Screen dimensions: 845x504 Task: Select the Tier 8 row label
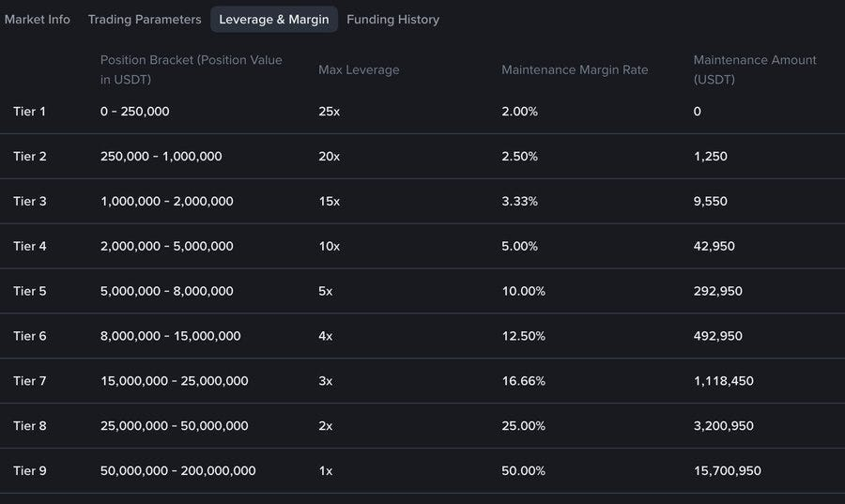[30, 426]
